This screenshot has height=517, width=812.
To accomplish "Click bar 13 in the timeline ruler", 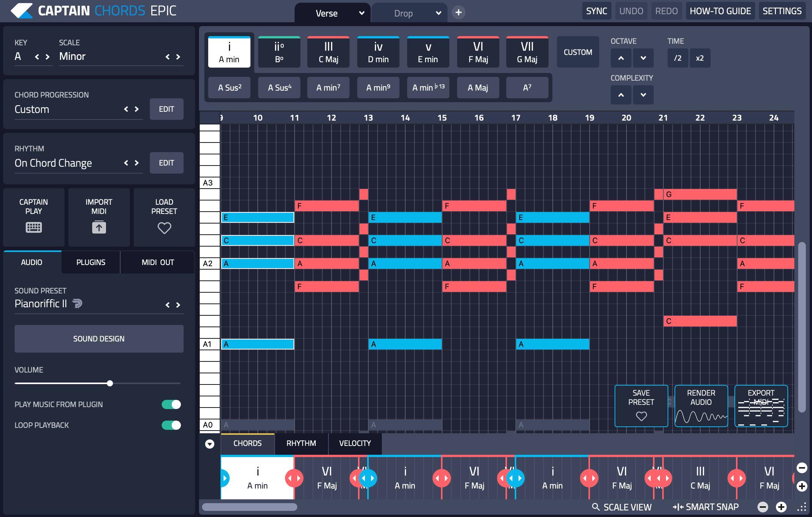I will click(368, 118).
